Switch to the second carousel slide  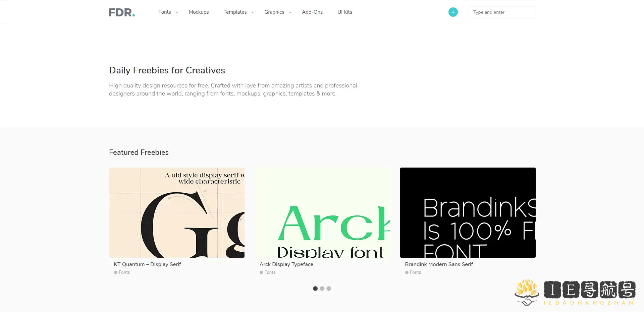click(322, 289)
